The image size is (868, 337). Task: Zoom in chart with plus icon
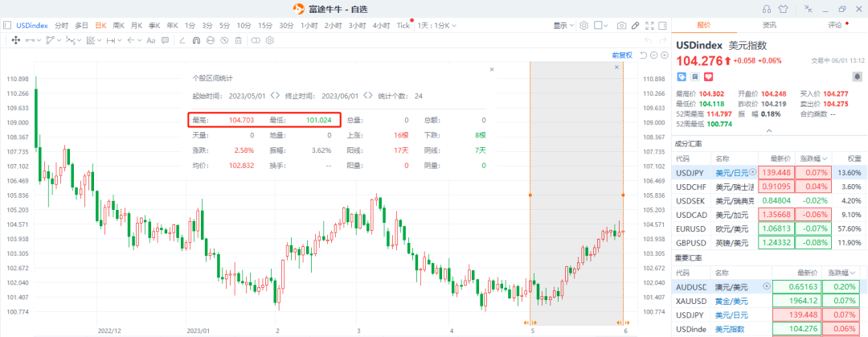tap(665, 55)
